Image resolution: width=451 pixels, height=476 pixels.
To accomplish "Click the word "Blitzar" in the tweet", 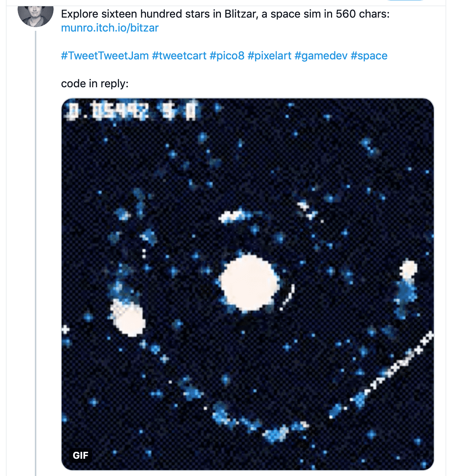I will click(x=240, y=14).
